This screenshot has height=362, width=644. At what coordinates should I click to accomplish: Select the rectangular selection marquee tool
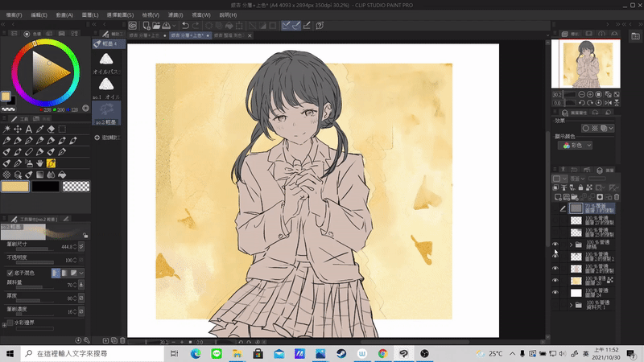pyautogui.click(x=62, y=130)
